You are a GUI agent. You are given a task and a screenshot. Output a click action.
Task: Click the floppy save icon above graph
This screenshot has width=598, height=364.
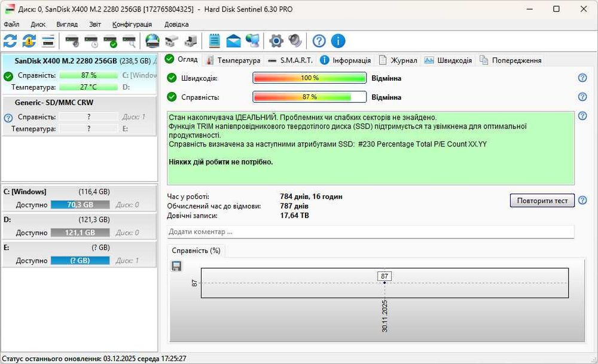[x=176, y=266]
